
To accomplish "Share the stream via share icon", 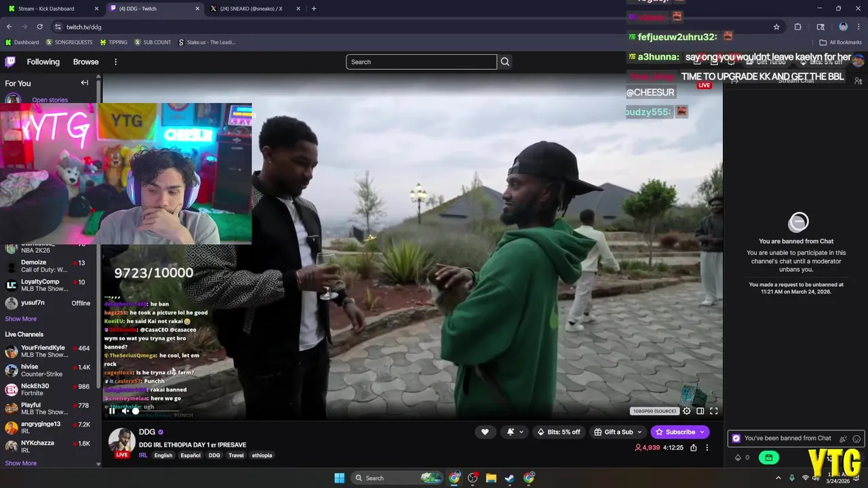I will click(693, 447).
